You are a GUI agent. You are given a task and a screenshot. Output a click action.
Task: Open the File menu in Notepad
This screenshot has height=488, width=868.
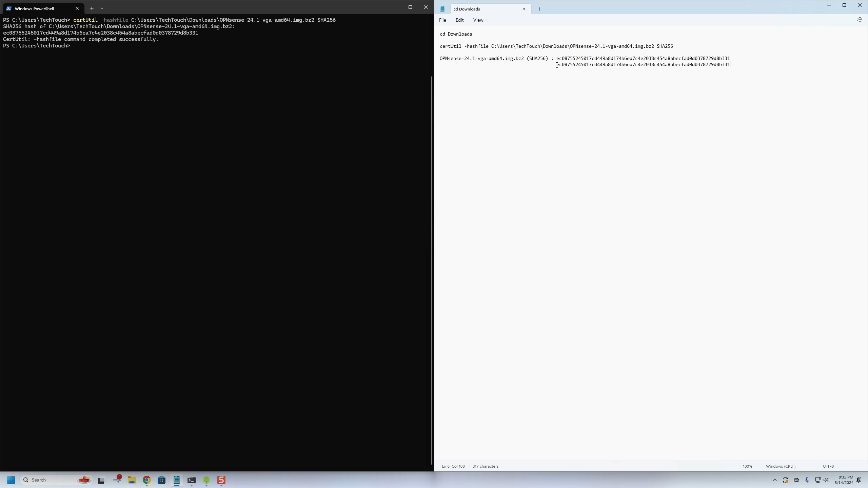pyautogui.click(x=442, y=20)
